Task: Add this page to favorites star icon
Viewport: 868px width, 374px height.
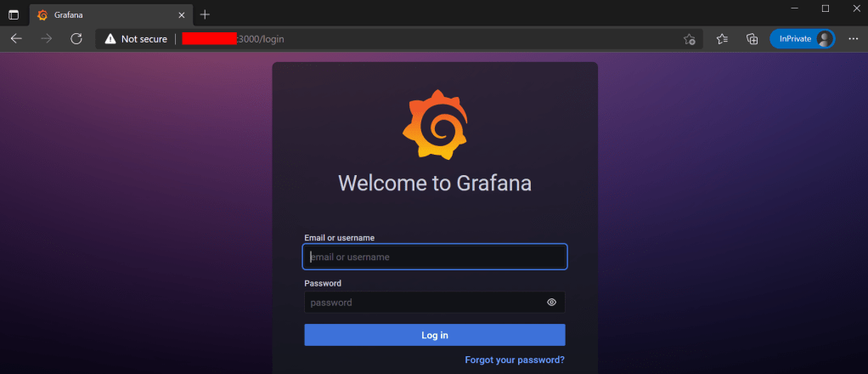Action: point(689,39)
